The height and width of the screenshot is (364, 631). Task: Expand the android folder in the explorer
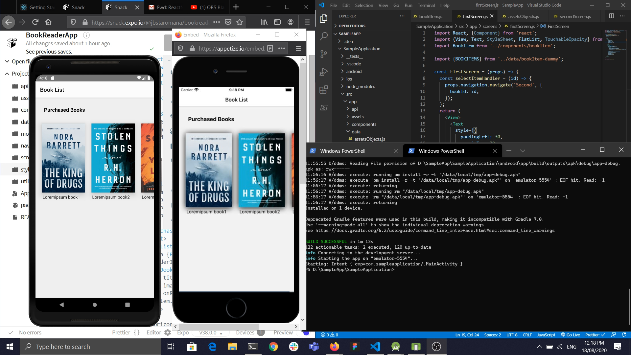point(354,71)
